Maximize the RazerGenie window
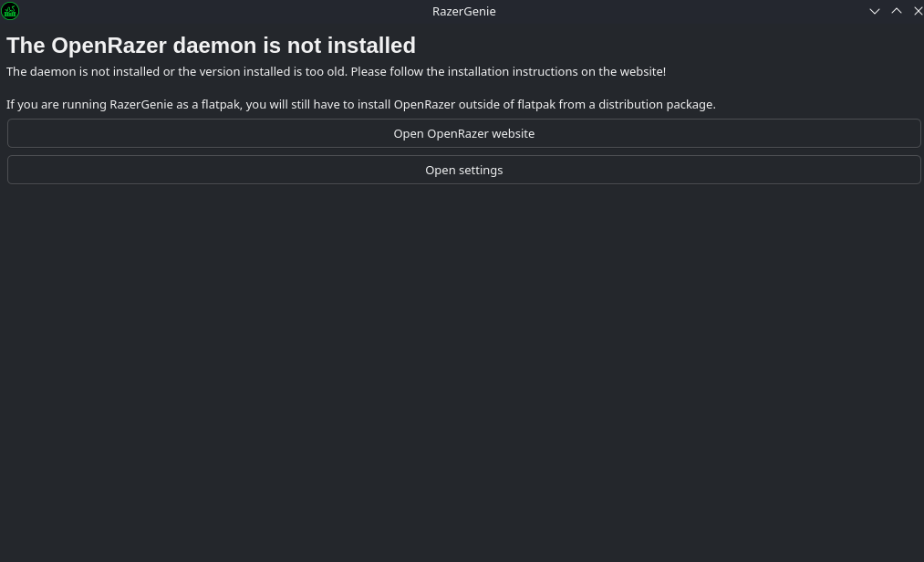The image size is (924, 562). pyautogui.click(x=897, y=11)
